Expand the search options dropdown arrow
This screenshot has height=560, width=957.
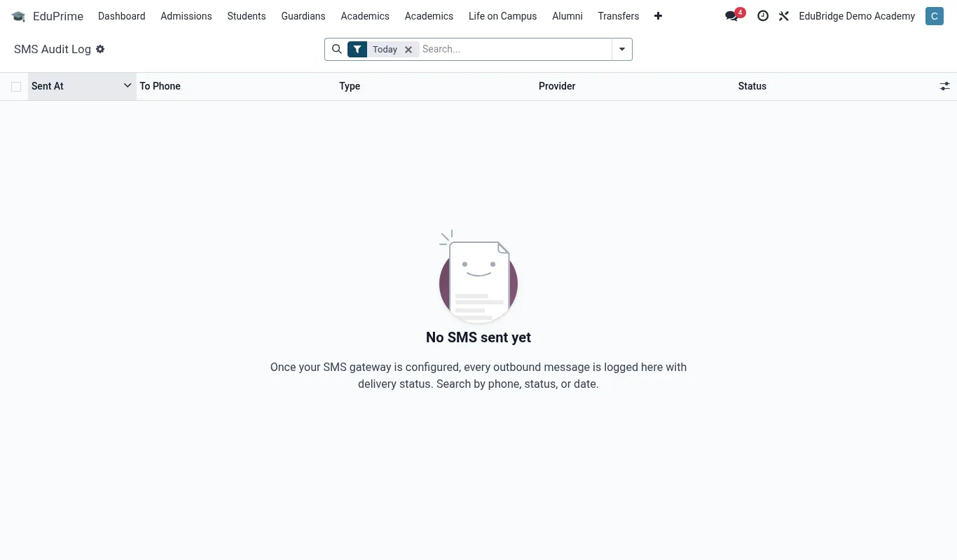coord(622,49)
